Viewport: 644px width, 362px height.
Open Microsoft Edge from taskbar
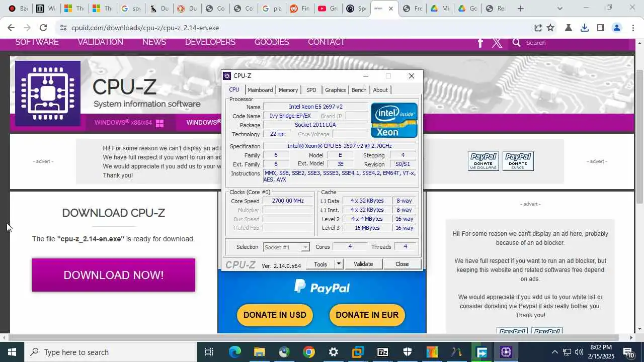(235, 352)
